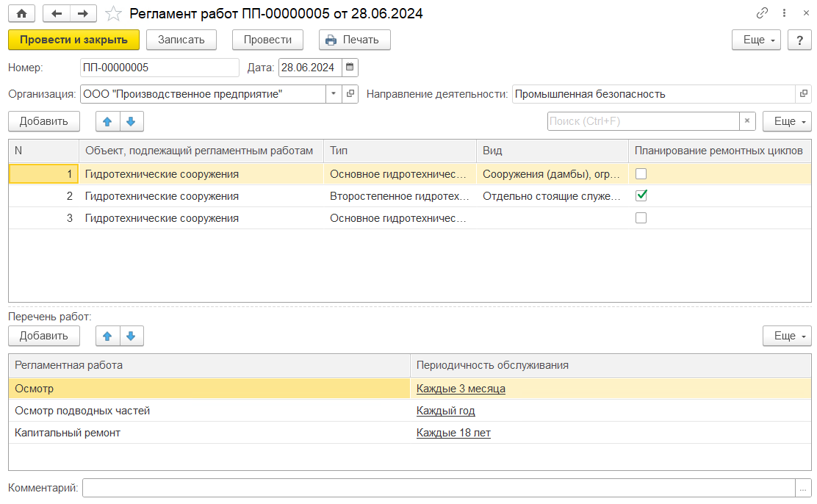This screenshot has height=504, width=817.
Task: Tick the planning checkbox in row 3
Action: (x=641, y=218)
